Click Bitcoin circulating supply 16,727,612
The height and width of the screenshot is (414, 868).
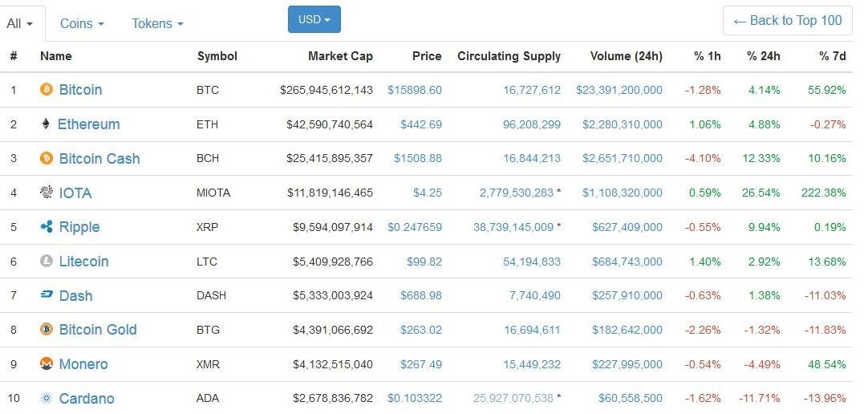point(532,90)
